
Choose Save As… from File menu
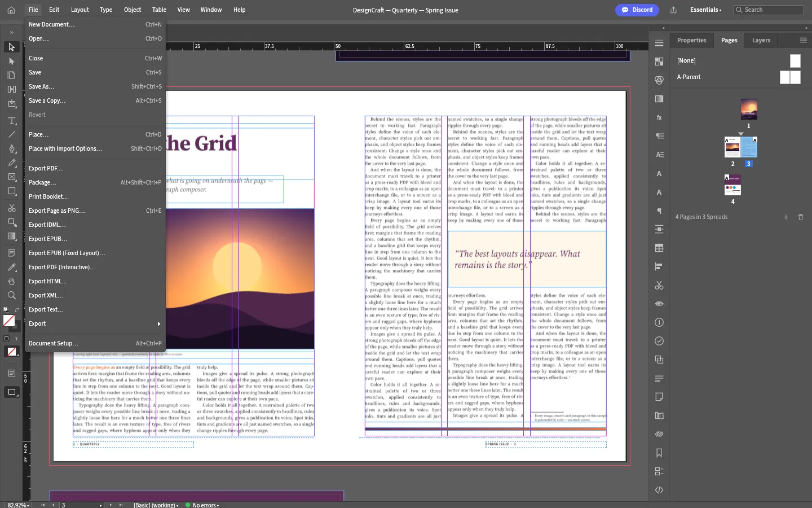coord(95,86)
